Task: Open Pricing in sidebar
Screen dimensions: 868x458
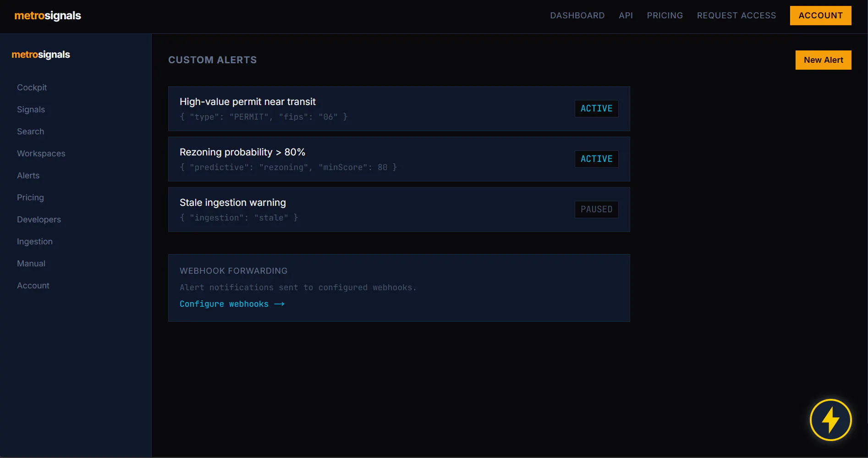Action: [x=31, y=198]
